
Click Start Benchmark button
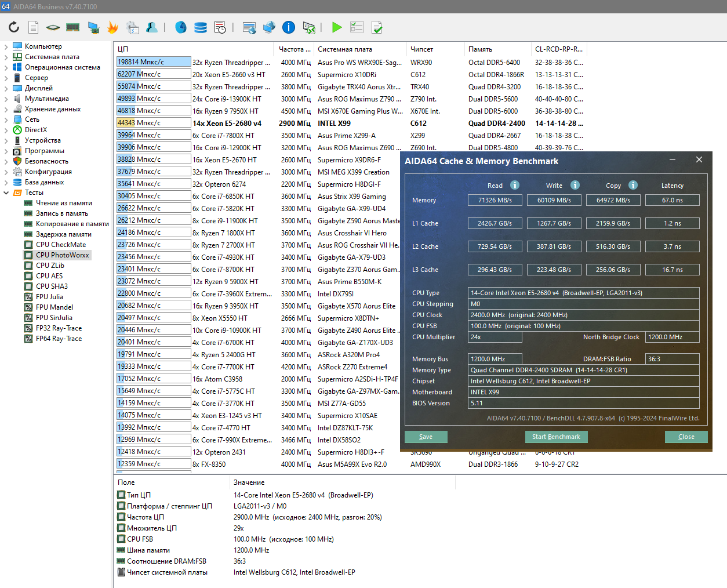[x=556, y=437]
